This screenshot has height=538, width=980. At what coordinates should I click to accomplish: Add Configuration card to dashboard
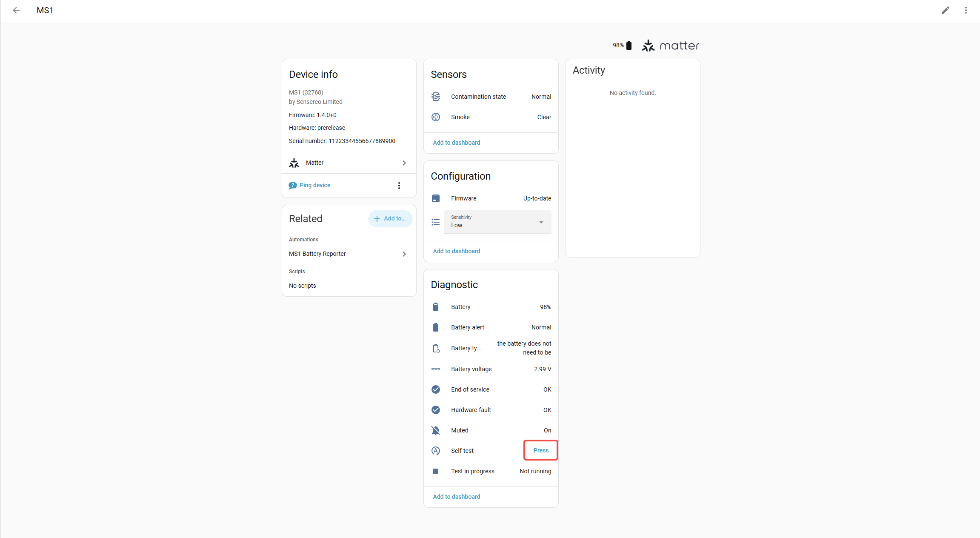click(456, 251)
